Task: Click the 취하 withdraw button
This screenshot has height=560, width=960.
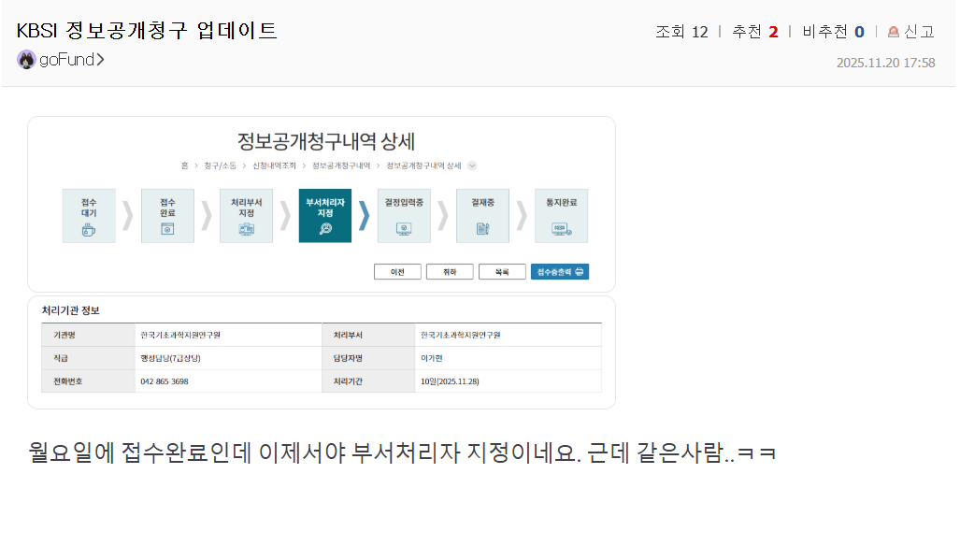Action: pyautogui.click(x=450, y=272)
